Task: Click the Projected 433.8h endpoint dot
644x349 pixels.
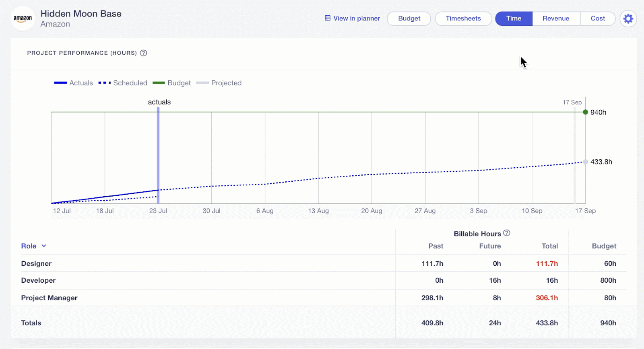Action: (x=585, y=162)
